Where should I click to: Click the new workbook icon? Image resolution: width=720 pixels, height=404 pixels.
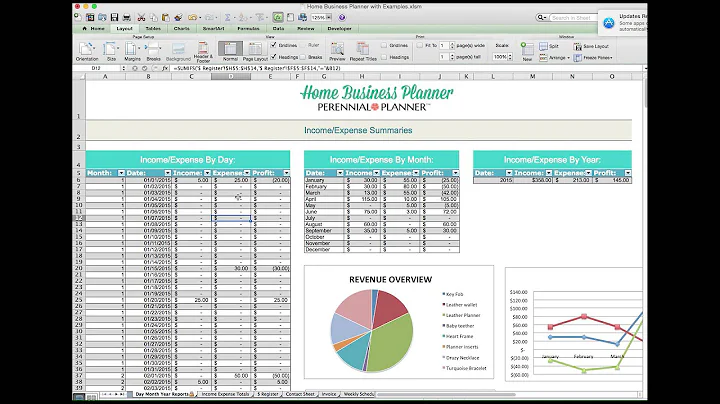click(x=78, y=17)
